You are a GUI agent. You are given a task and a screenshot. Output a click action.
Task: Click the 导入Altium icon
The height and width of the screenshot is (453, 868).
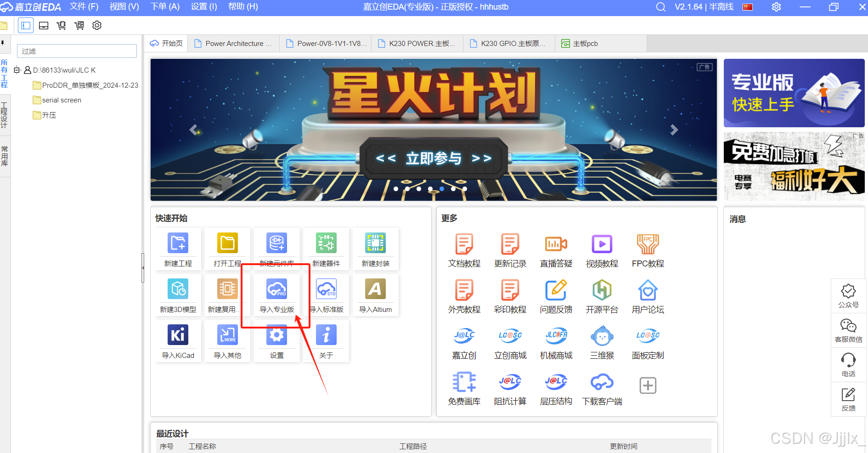click(x=375, y=289)
